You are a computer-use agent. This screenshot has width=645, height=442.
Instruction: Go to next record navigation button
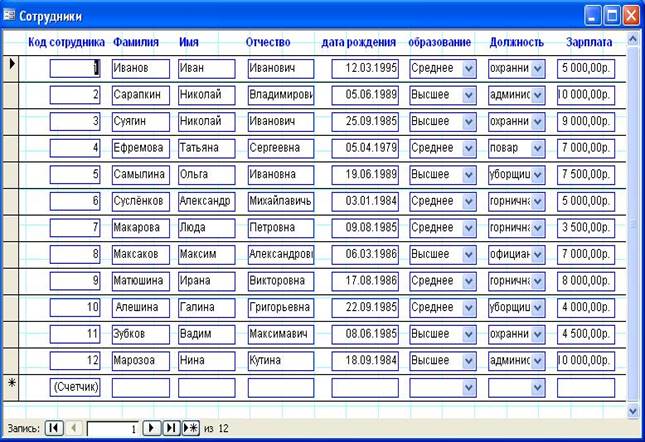click(x=152, y=428)
